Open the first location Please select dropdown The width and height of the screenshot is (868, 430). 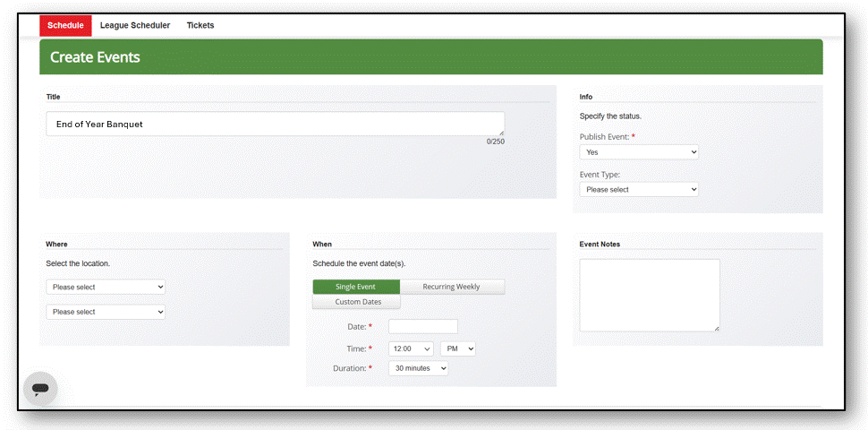coord(106,287)
